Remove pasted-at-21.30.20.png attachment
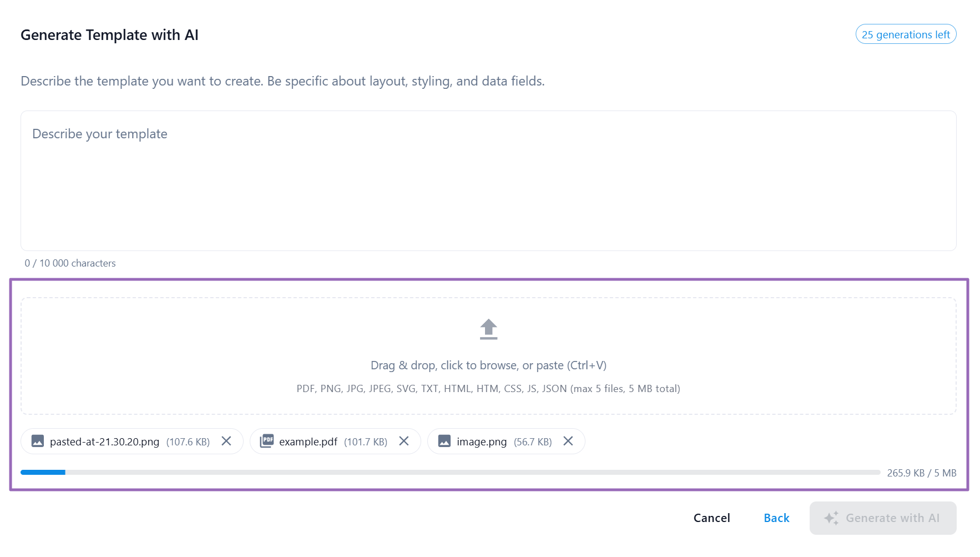The image size is (980, 557). point(226,441)
